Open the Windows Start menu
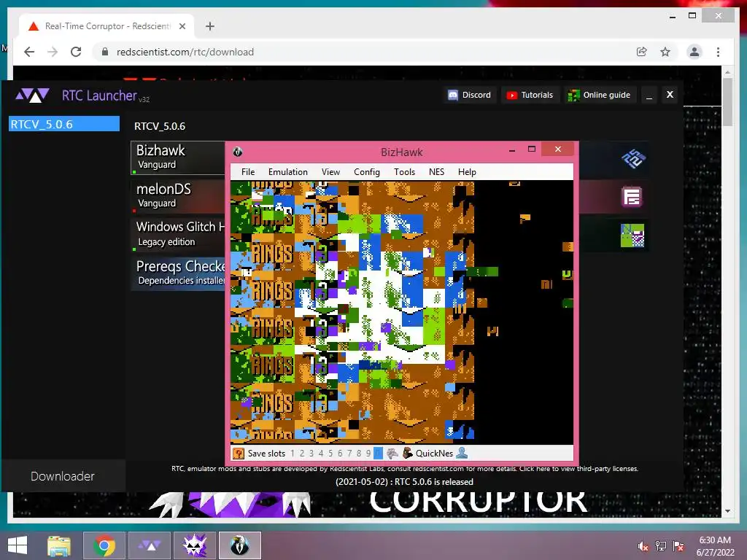The height and width of the screenshot is (560, 747). [18, 545]
